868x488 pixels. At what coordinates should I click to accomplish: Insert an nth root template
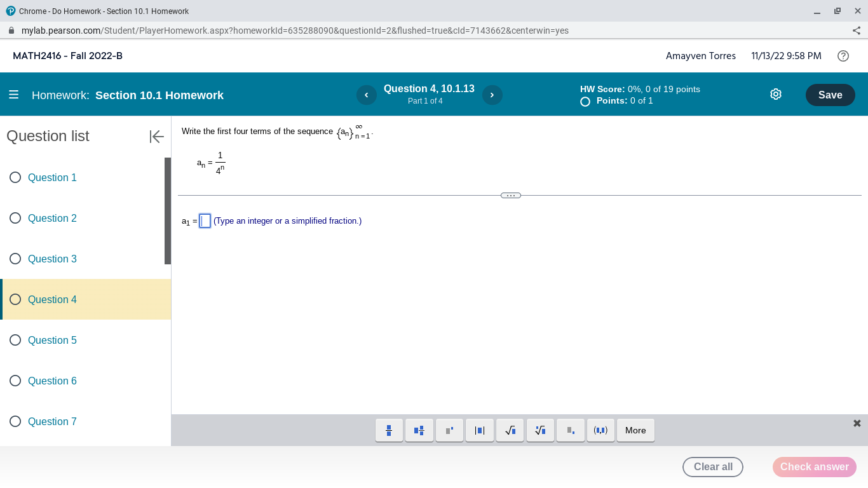pyautogui.click(x=540, y=430)
